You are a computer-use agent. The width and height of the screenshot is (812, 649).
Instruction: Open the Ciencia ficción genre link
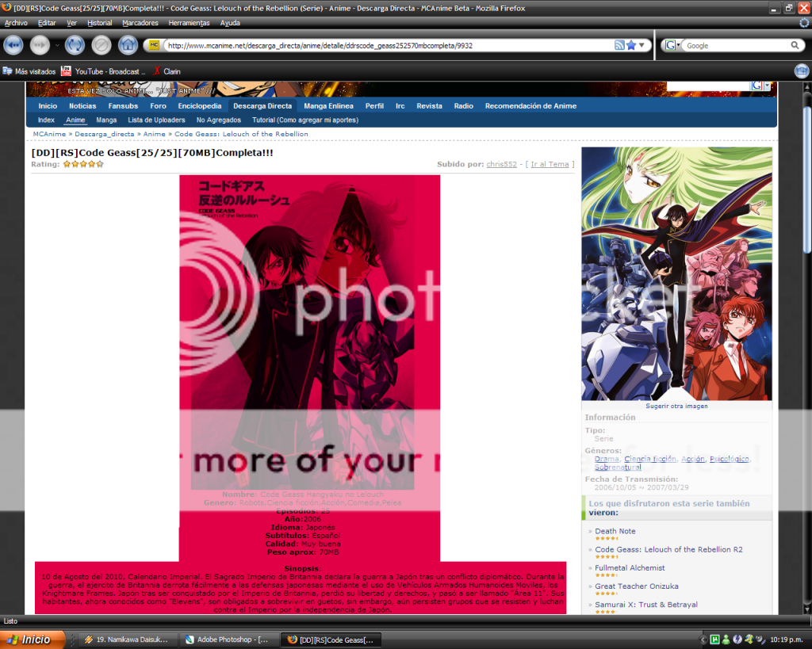point(650,459)
